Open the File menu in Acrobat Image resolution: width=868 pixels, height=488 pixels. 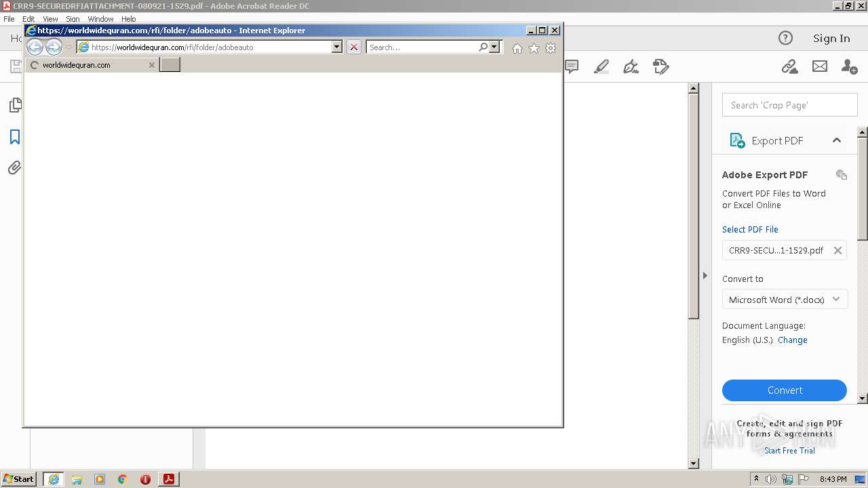coord(9,19)
